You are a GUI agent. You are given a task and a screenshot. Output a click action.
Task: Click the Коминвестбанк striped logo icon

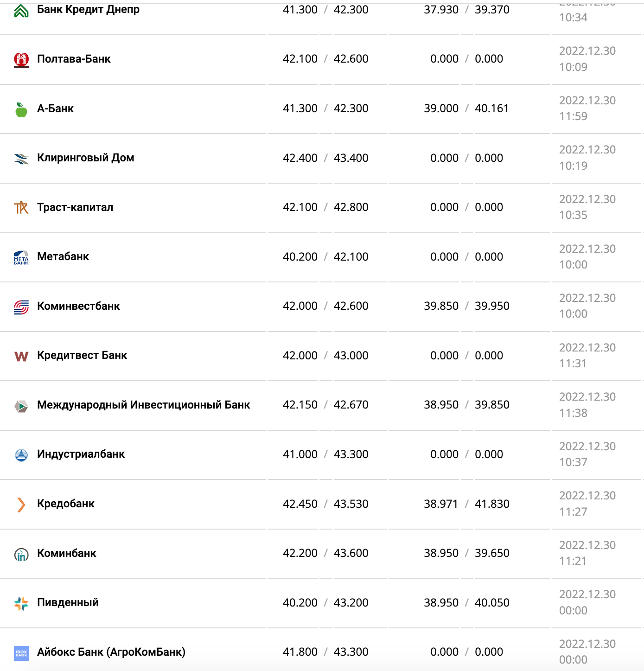tap(21, 307)
